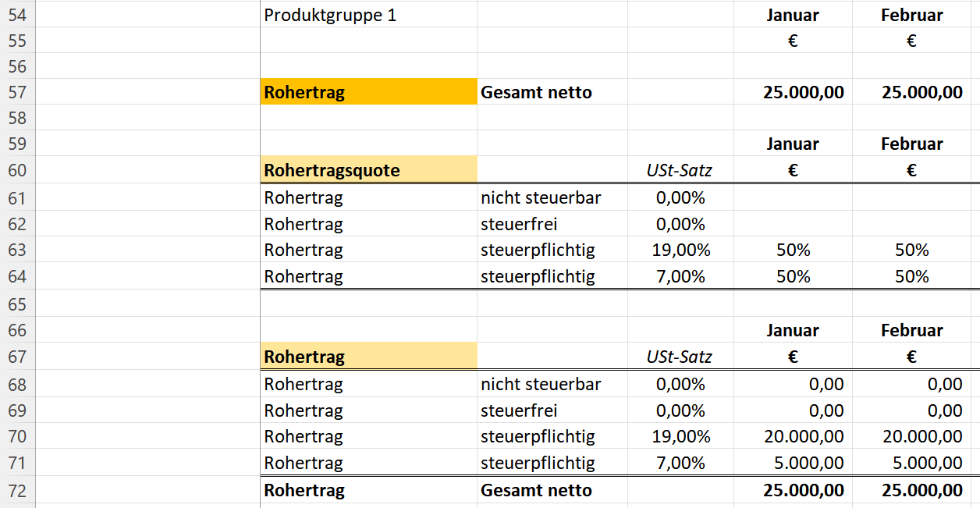Click 7,00% tax rate in row 71
Image resolution: width=980 pixels, height=508 pixels.
681,463
